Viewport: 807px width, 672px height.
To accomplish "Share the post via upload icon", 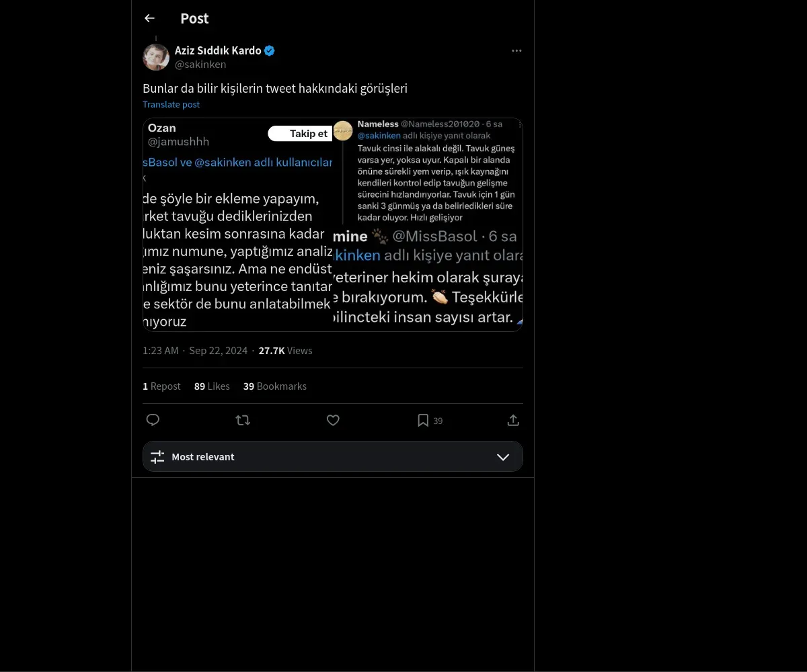I will (x=513, y=420).
